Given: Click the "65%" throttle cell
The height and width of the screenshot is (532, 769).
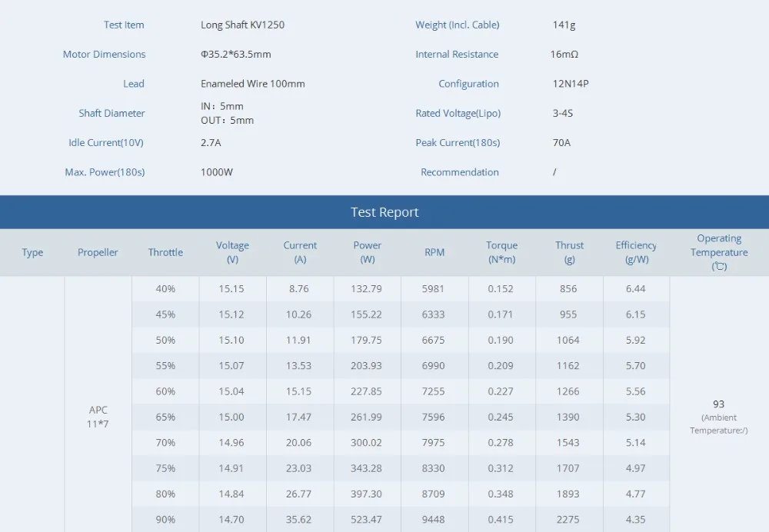Looking at the screenshot, I should 165,417.
